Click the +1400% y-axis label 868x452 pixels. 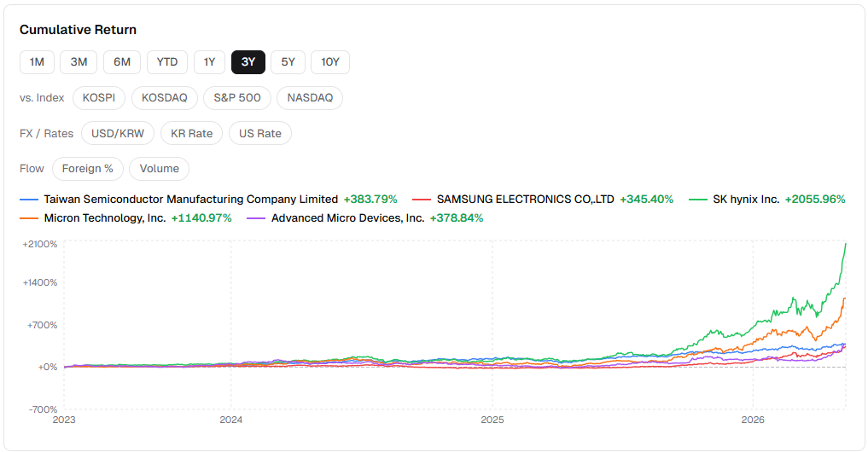[40, 282]
